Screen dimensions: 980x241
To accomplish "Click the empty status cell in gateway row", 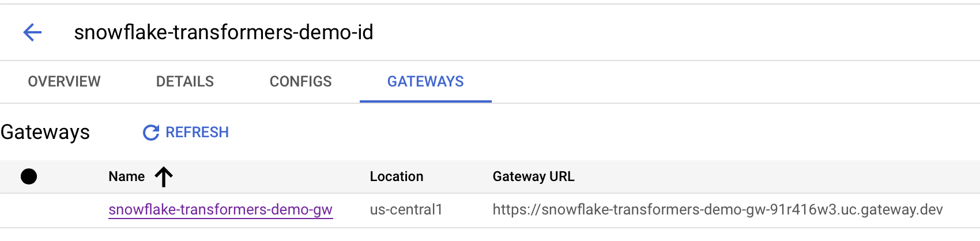I will 29,209.
